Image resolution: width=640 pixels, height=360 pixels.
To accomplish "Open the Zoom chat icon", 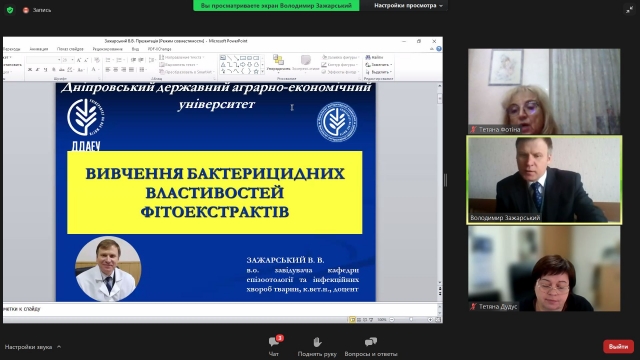I will pyautogui.click(x=274, y=342).
